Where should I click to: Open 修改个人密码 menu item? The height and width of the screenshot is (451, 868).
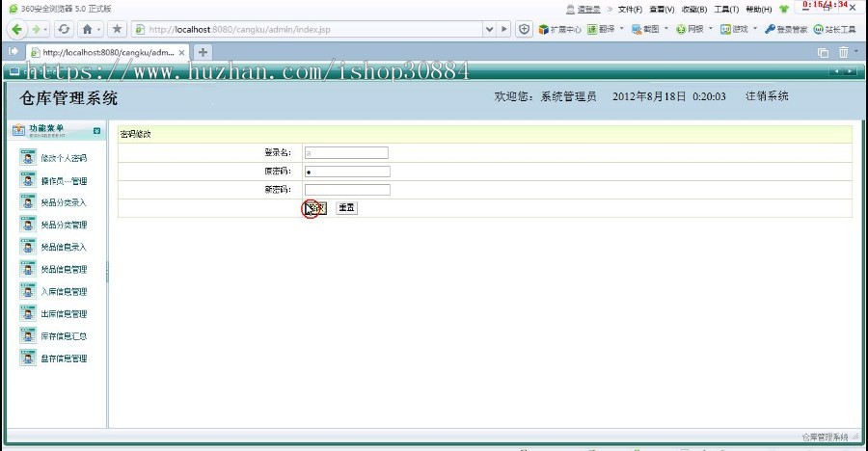pos(64,158)
